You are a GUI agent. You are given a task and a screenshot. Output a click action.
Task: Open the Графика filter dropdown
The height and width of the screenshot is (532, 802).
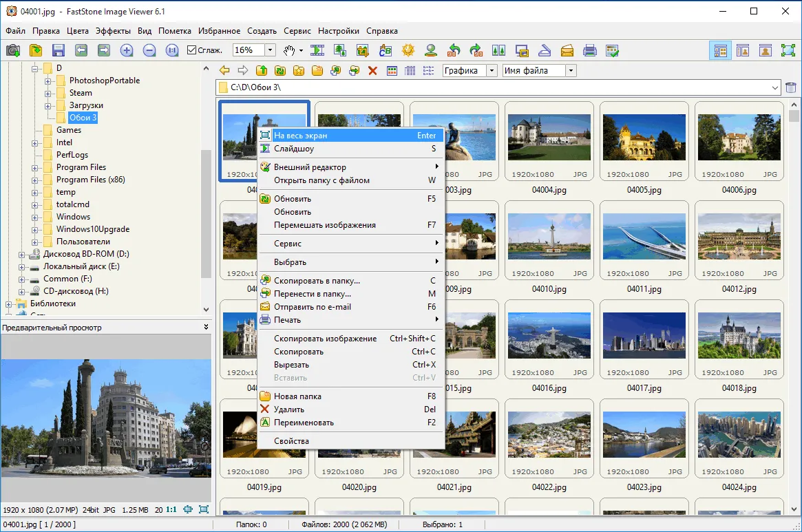tap(492, 71)
